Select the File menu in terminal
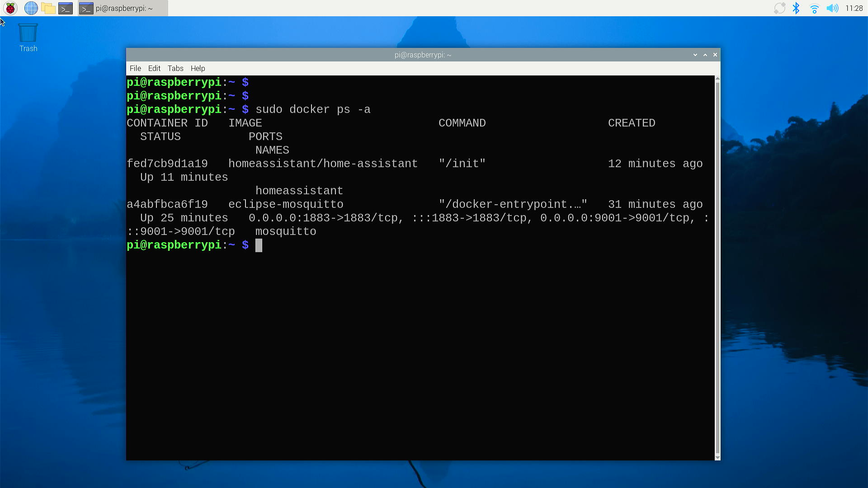This screenshot has width=868, height=488. click(x=135, y=68)
